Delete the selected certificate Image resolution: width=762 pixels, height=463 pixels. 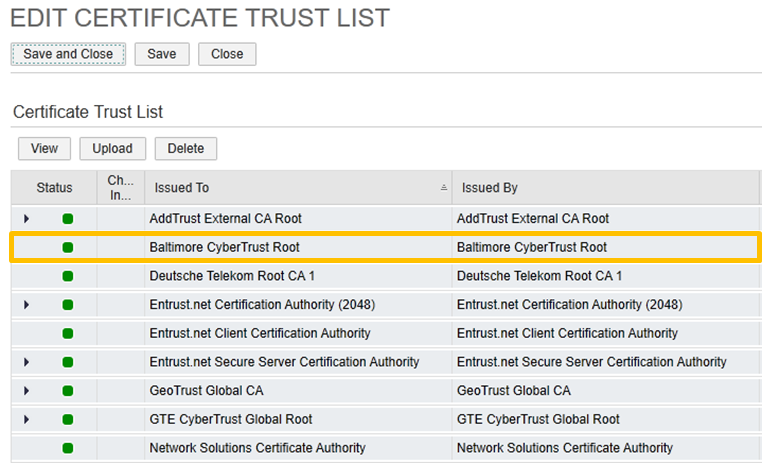coord(186,148)
